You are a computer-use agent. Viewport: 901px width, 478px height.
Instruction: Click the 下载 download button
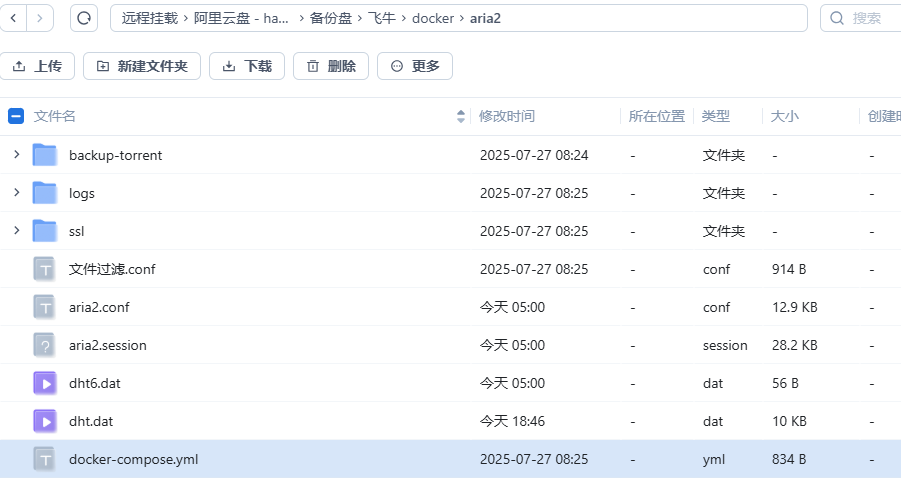click(247, 66)
